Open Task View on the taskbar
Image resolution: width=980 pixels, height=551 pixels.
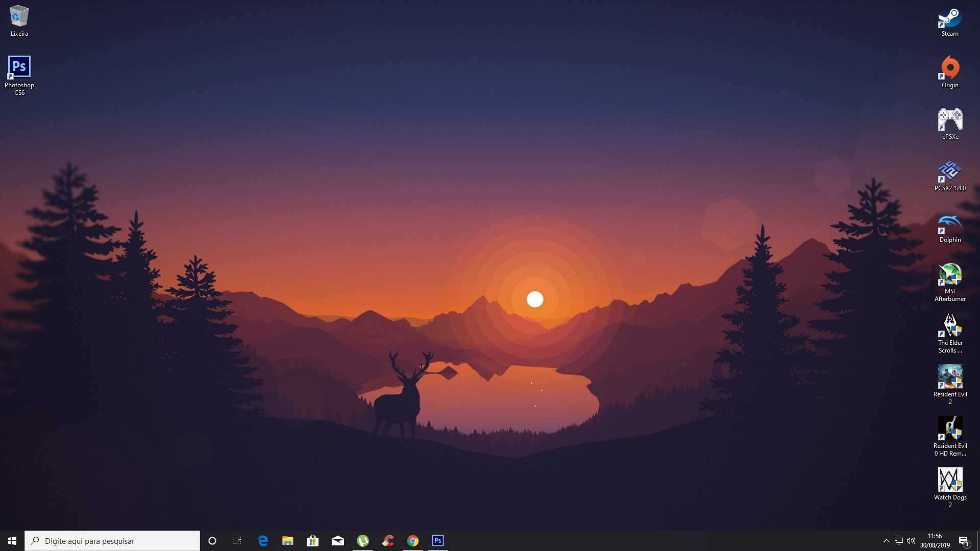(237, 541)
